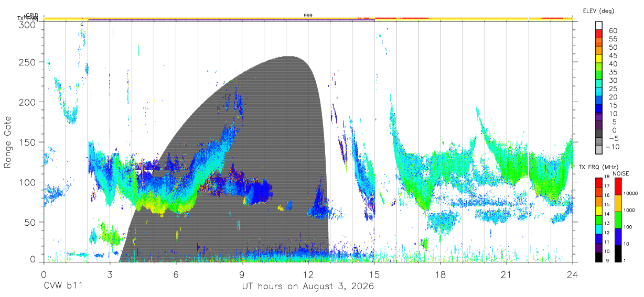Click the green segment of the NOISE color bar
This screenshot has height=297, width=644.
pyautogui.click(x=617, y=220)
